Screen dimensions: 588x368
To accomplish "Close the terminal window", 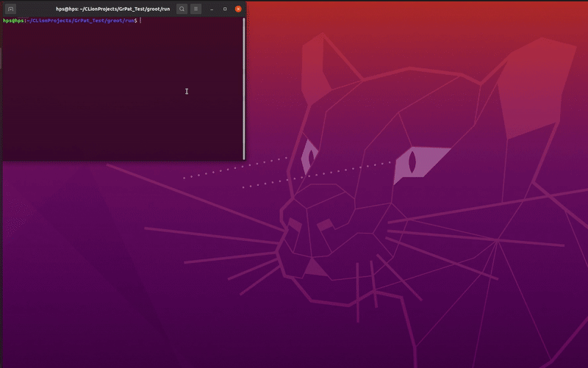I will pos(238,9).
